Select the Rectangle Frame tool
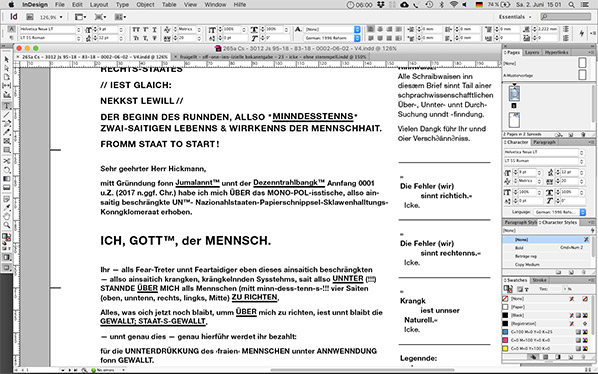Image resolution: width=598 pixels, height=374 pixels. 6,141
